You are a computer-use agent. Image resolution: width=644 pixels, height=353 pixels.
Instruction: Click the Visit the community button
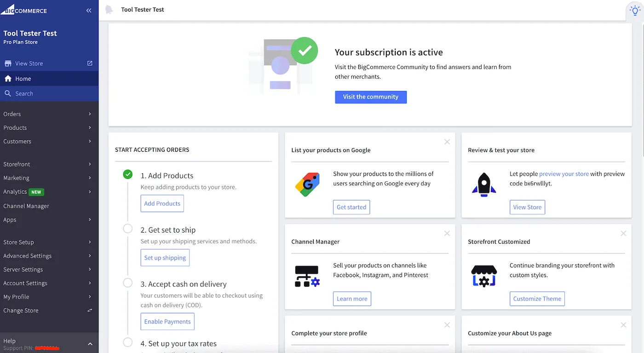tap(371, 97)
